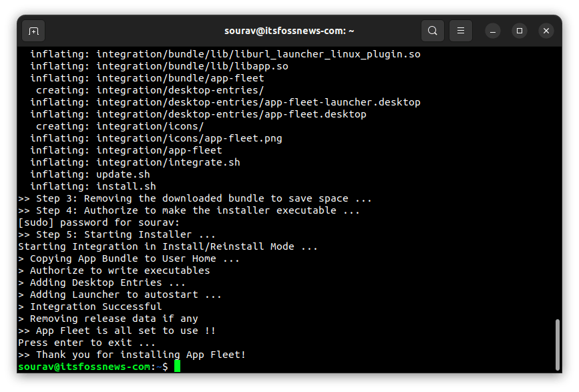
Task: Click the green cursor block at prompt
Action: pos(177,367)
